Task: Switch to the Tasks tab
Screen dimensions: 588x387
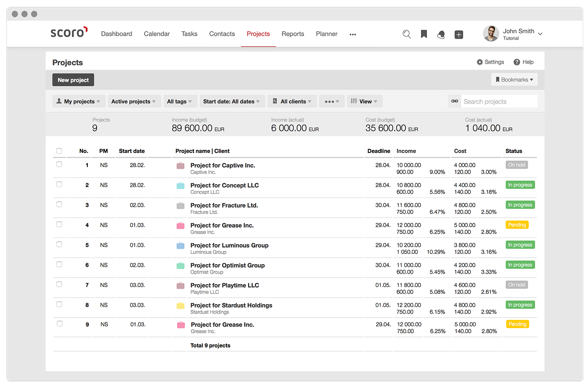Action: pos(189,34)
